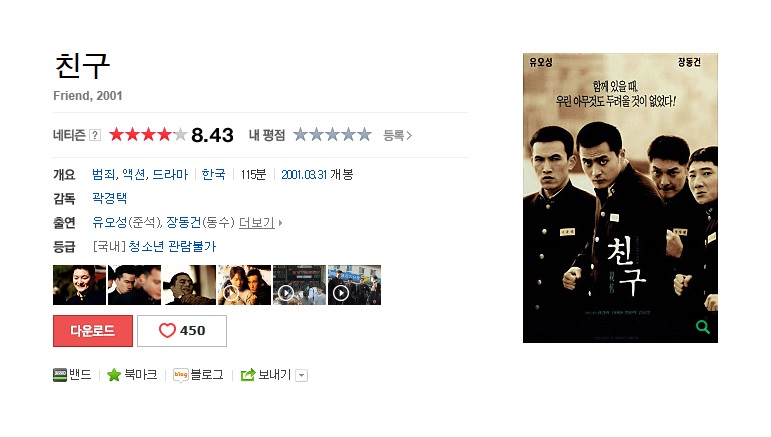The image size is (771, 437).
Task: Click the netizen rating help question-mark icon
Action: pyautogui.click(x=95, y=135)
